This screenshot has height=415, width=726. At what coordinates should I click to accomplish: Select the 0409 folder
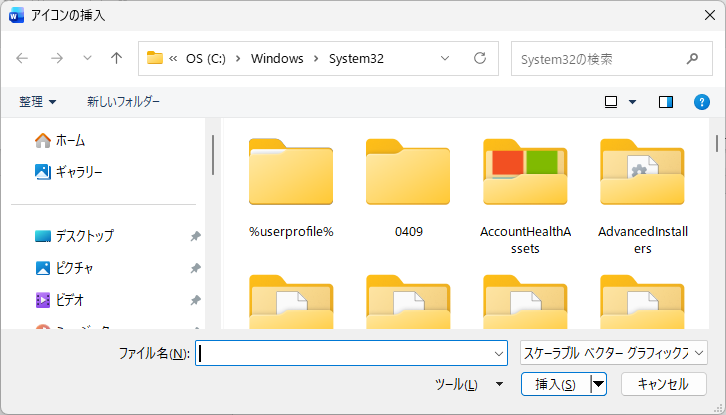pyautogui.click(x=408, y=189)
